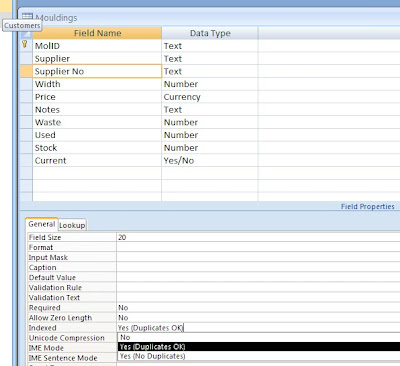Click the Validation Rule property box
The image size is (400, 366).
tap(258, 287)
